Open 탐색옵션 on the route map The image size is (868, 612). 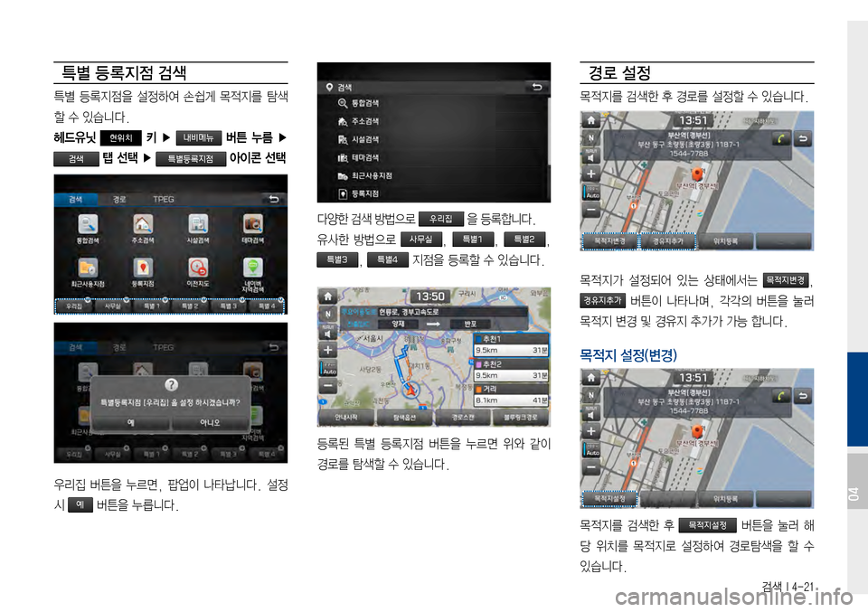[405, 418]
